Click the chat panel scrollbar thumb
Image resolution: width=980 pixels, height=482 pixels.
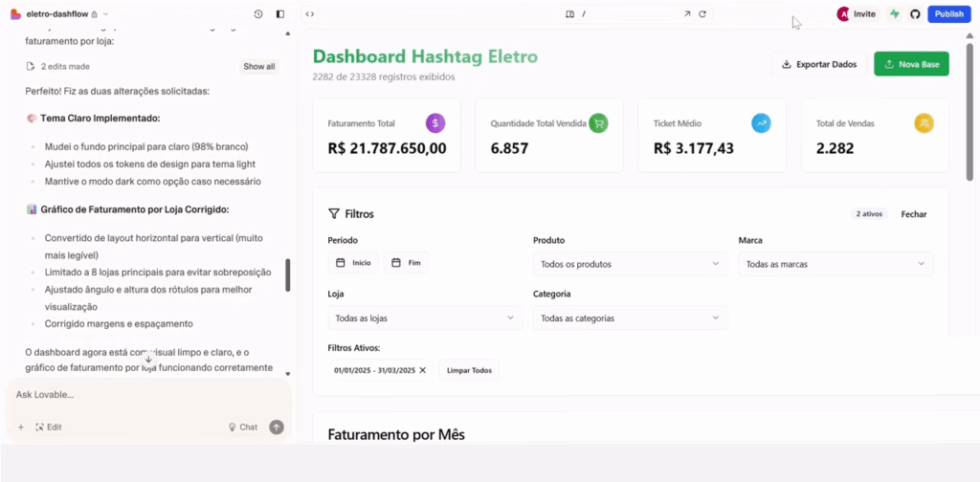[287, 274]
